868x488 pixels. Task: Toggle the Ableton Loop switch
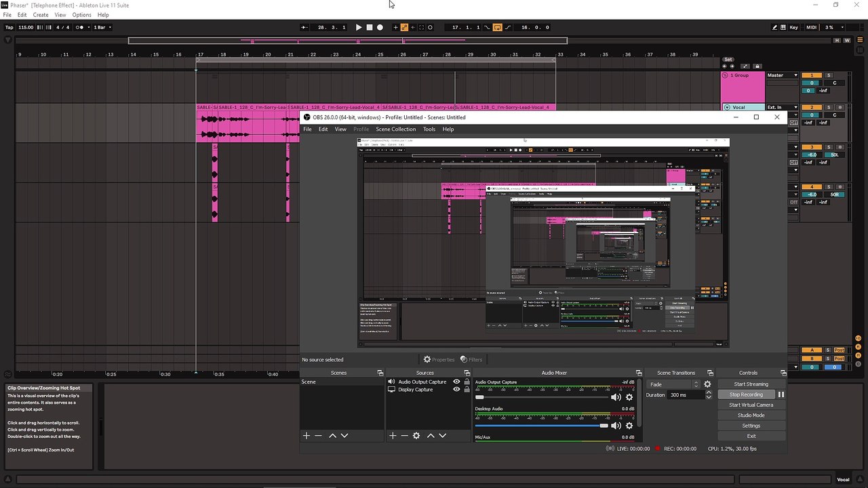coord(497,28)
